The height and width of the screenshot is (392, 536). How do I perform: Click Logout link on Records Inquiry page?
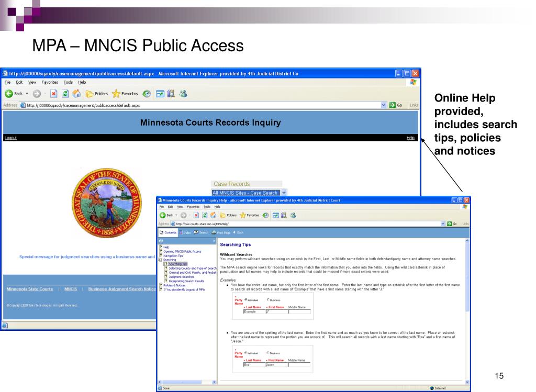(10, 138)
